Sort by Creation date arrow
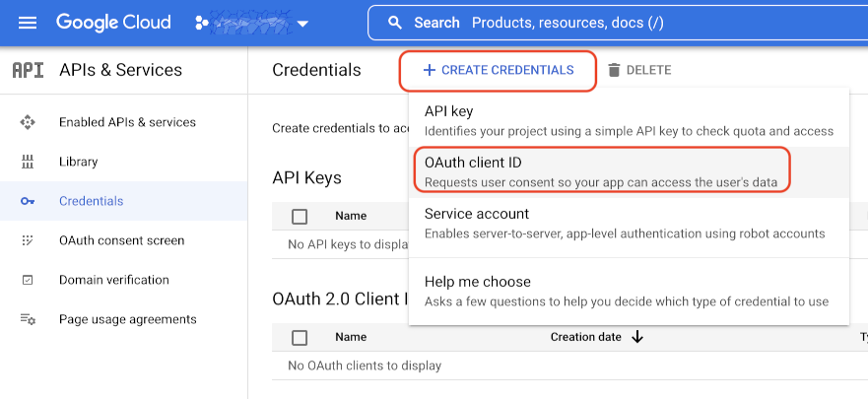This screenshot has width=868, height=399. (x=637, y=337)
